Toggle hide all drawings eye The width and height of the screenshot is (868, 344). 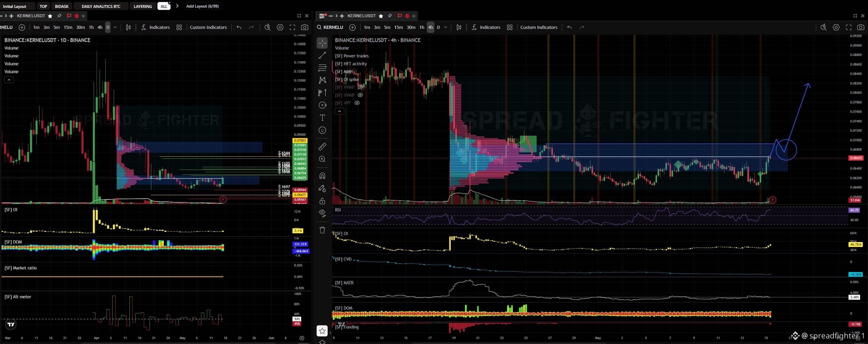(322, 213)
